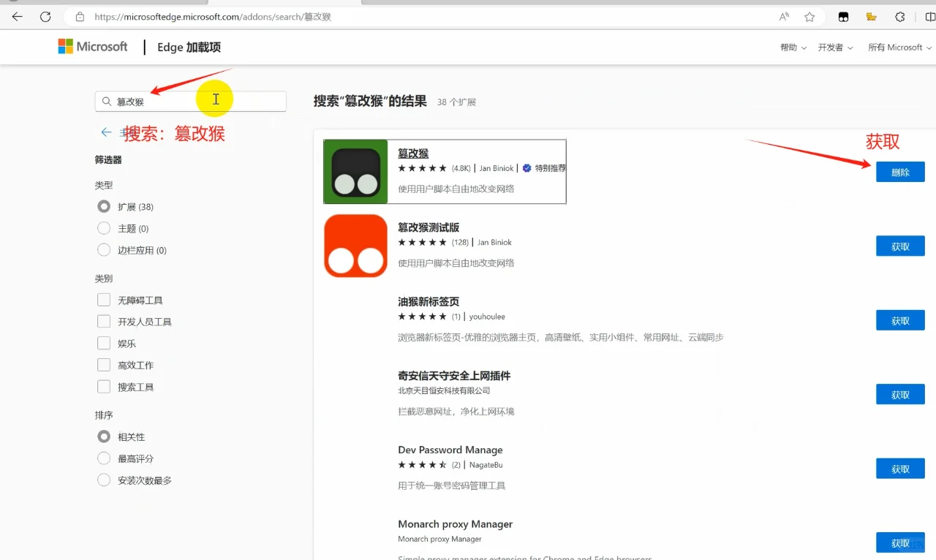
Task: Click the 篡改猴测试版 orange icon
Action: [355, 245]
